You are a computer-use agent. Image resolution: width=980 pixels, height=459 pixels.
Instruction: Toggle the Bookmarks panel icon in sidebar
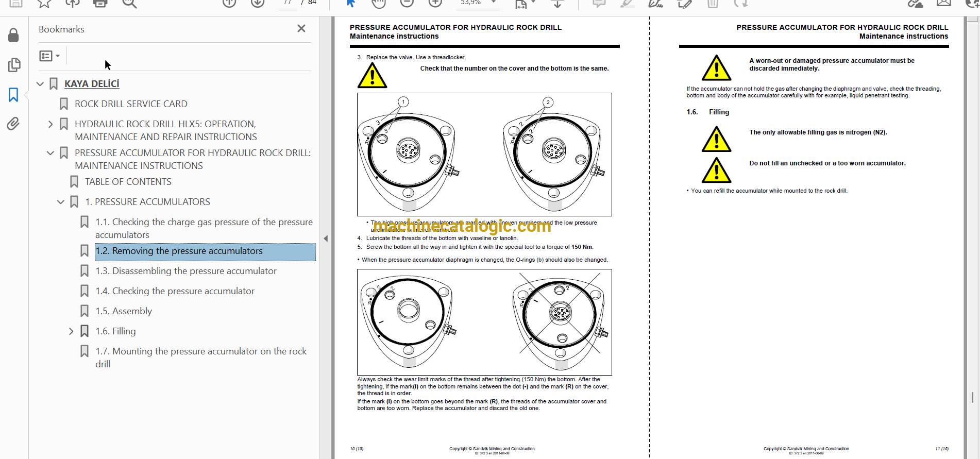point(14,95)
